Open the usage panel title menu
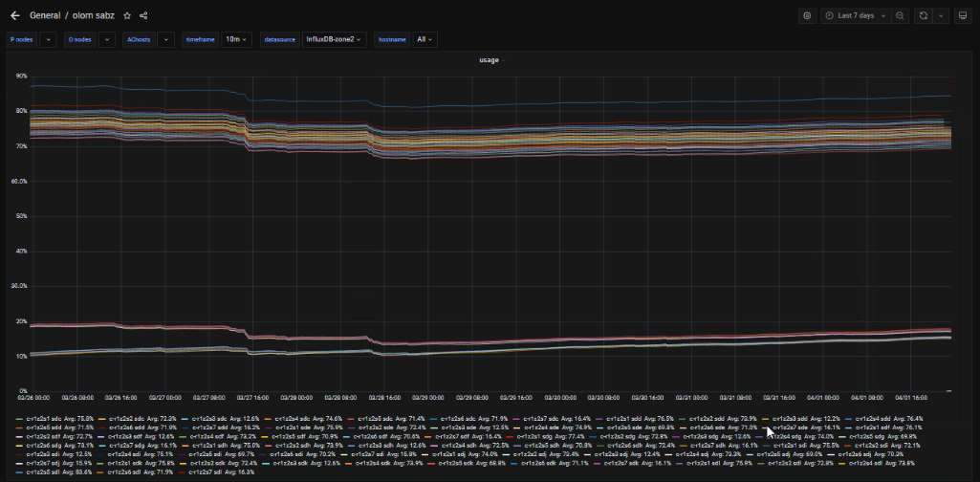980x482 pixels. 489,59
